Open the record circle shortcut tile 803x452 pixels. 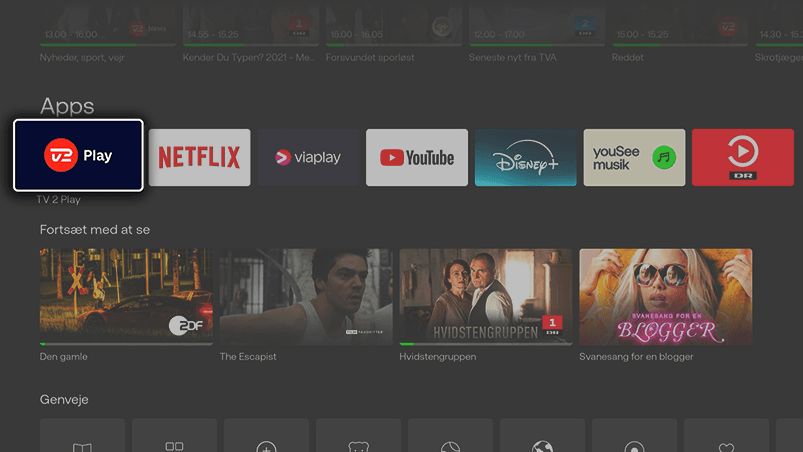pos(634,436)
